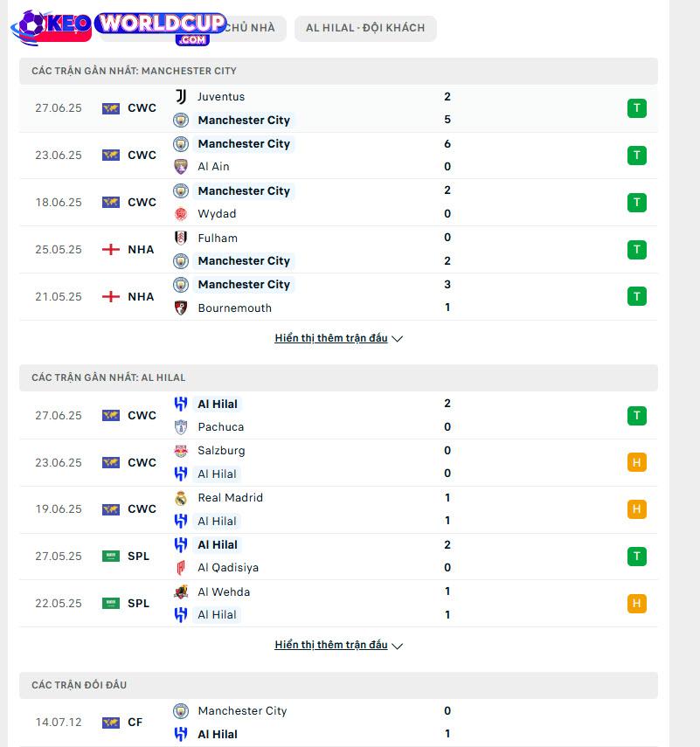Click orange H badge on Real Madrid match
Viewport: 700px width, 747px height.
(636, 509)
